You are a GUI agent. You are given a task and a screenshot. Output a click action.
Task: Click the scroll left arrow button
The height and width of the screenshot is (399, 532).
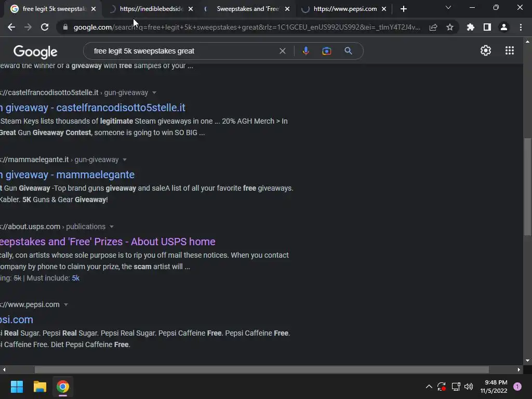[4, 369]
